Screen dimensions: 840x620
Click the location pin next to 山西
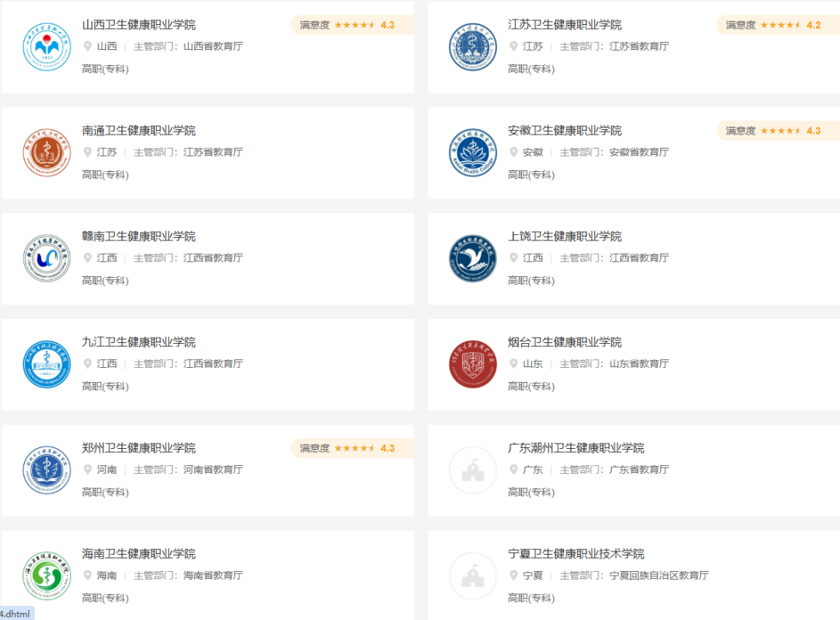[x=88, y=46]
